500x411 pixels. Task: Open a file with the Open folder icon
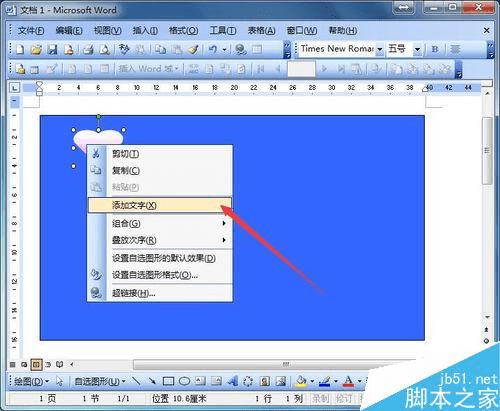coord(36,50)
